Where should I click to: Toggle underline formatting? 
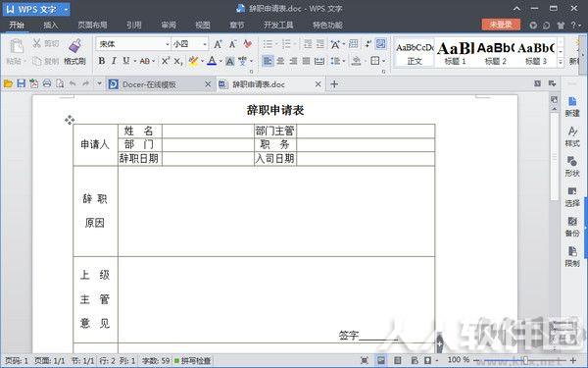coord(126,61)
